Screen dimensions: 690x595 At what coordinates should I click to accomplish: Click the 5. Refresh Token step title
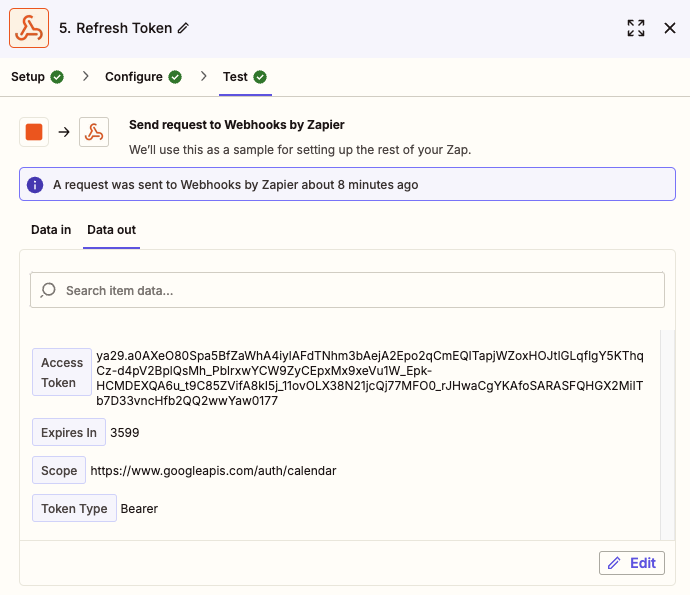[x=116, y=28]
